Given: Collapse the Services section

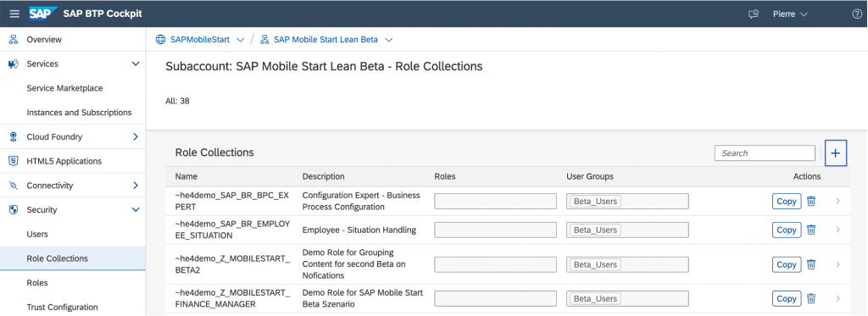Looking at the screenshot, I should [136, 64].
